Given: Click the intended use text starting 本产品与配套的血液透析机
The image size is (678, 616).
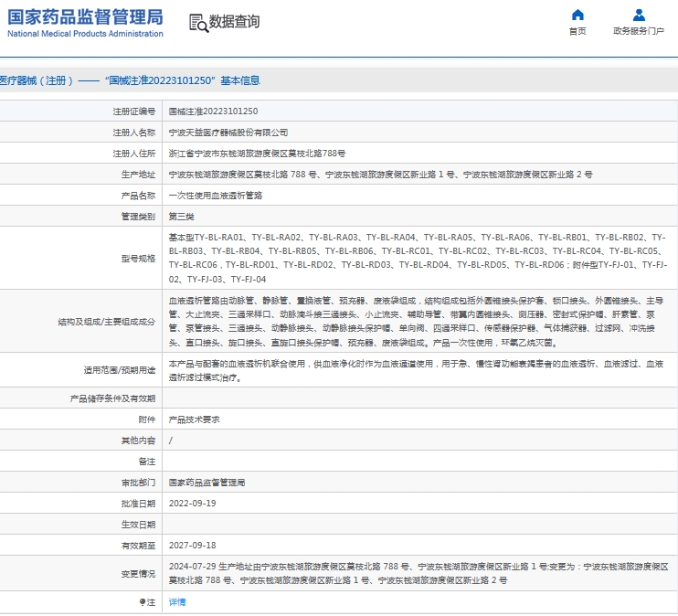Looking at the screenshot, I should click(x=417, y=370).
